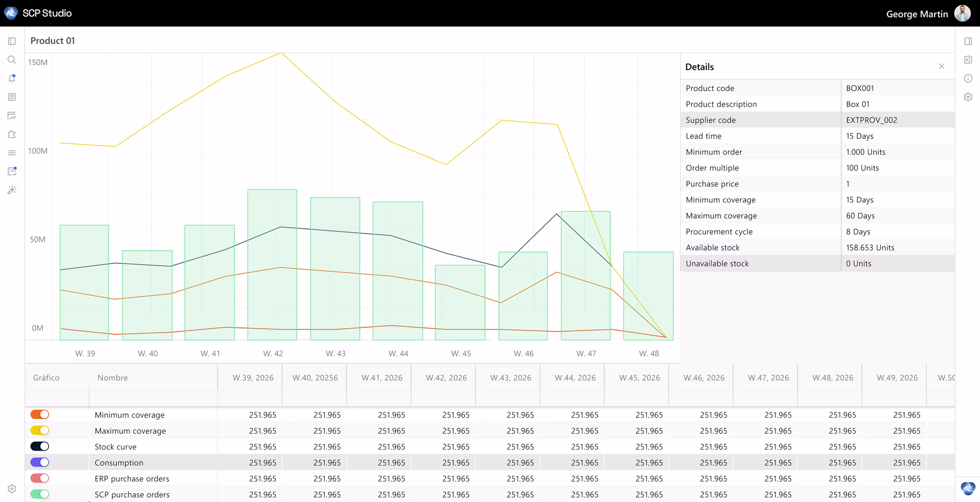Viewport: 980px width, 502px height.
Task: Disable the Stock curve series toggle
Action: pyautogui.click(x=40, y=447)
